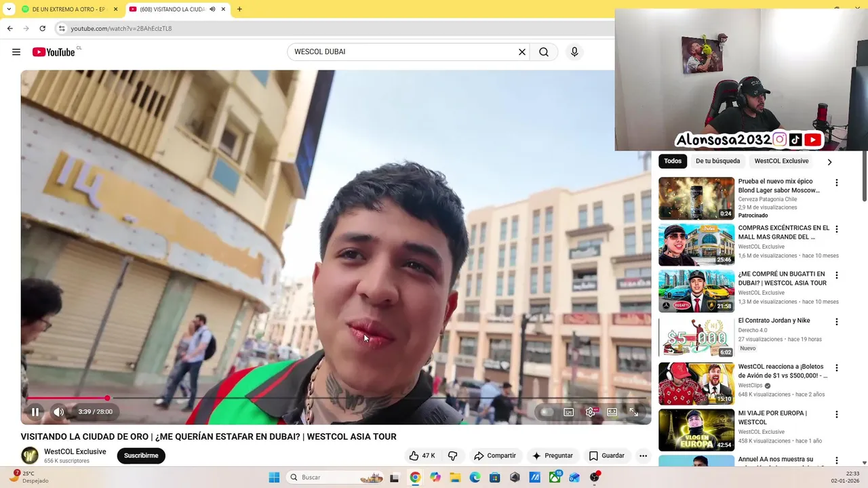868x488 pixels.
Task: Open options for MI VIAJE POR EUROPA video
Action: pyautogui.click(x=836, y=414)
